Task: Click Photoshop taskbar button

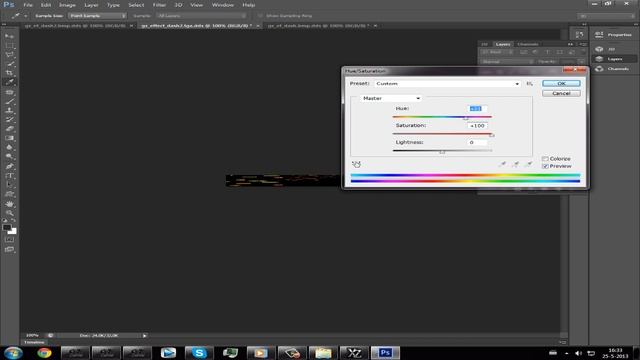Action: pos(385,353)
